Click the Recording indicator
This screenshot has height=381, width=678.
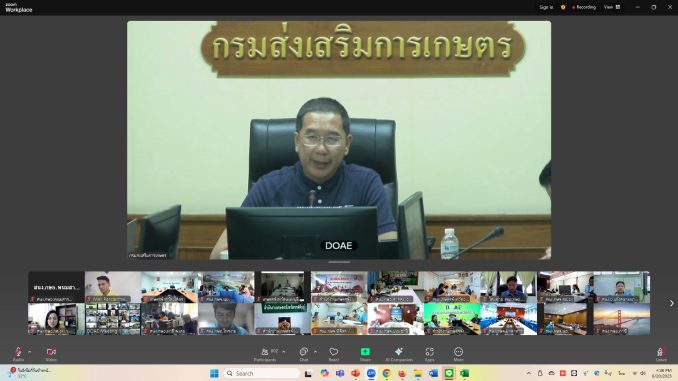pos(584,7)
